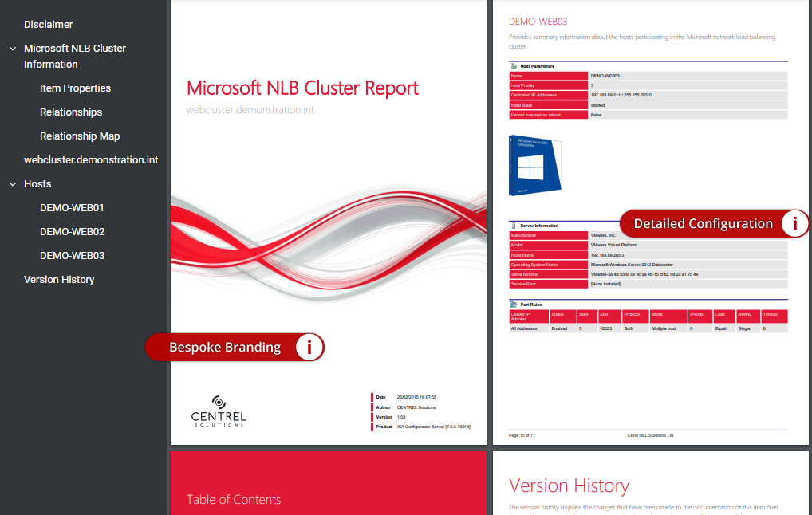Image resolution: width=812 pixels, height=515 pixels.
Task: Click the 'Multiple host' mode cell
Action: click(668, 328)
